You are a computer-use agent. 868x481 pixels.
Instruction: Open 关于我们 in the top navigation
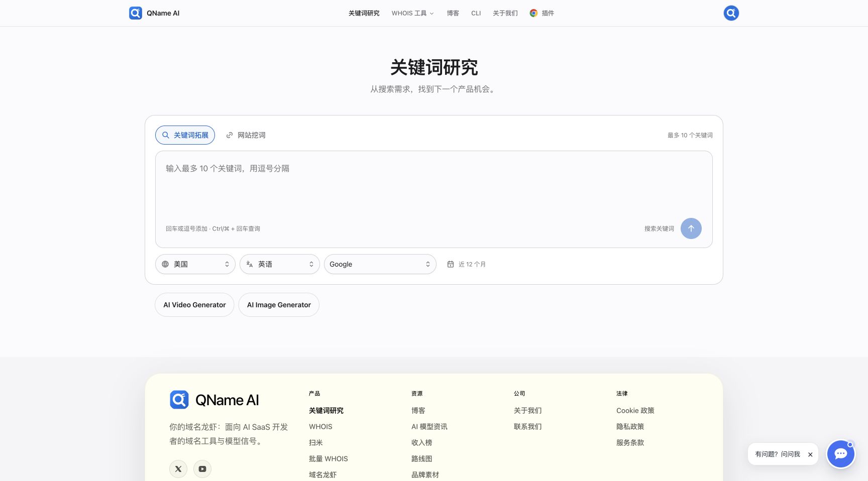(x=505, y=13)
